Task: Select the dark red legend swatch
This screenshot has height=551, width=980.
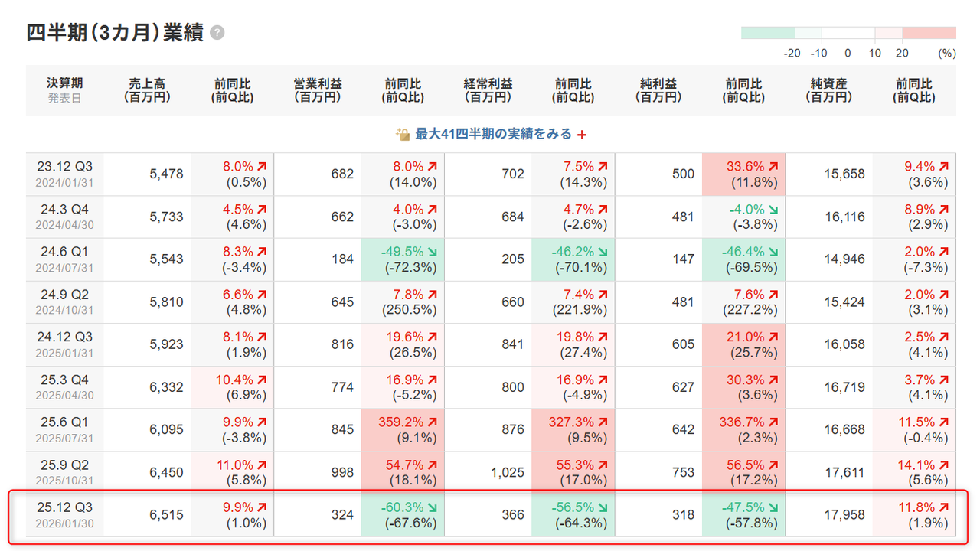Action: click(929, 33)
